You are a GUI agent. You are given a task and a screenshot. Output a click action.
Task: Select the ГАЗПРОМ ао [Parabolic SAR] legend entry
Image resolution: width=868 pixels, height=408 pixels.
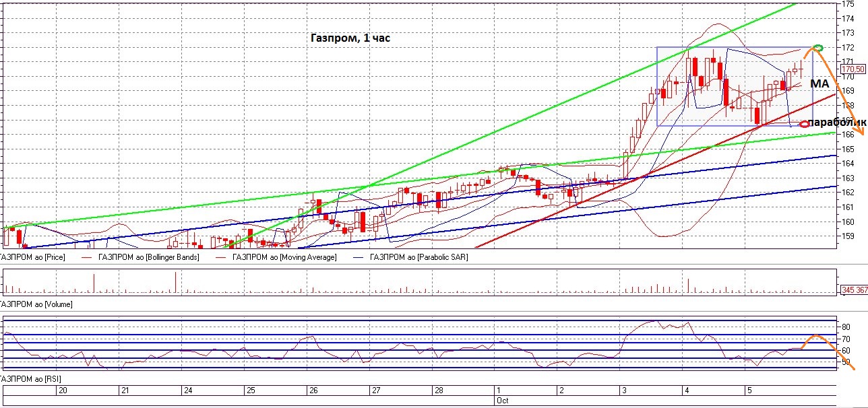pos(418,257)
